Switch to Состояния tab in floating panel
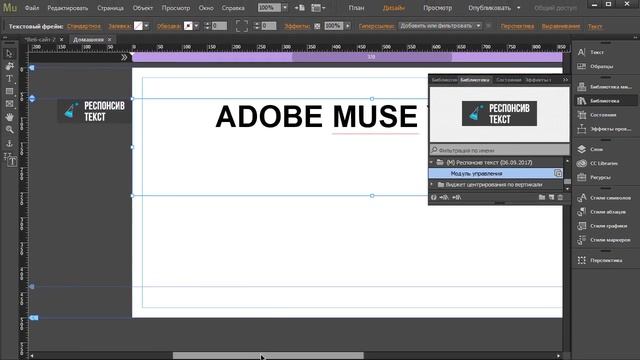 [x=509, y=80]
